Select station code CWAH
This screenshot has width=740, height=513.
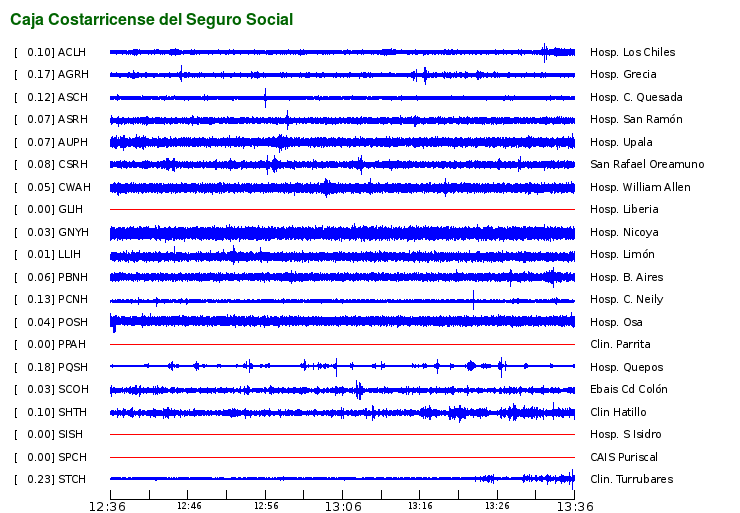[74, 188]
